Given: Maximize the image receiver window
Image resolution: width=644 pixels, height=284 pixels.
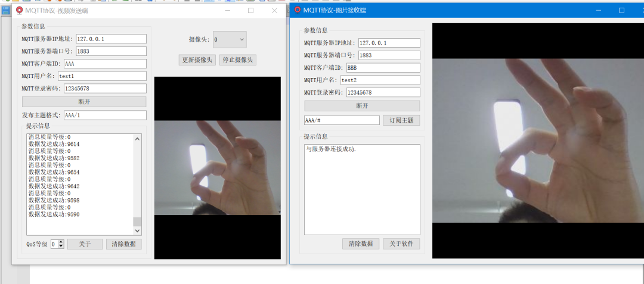Looking at the screenshot, I should click(621, 10).
